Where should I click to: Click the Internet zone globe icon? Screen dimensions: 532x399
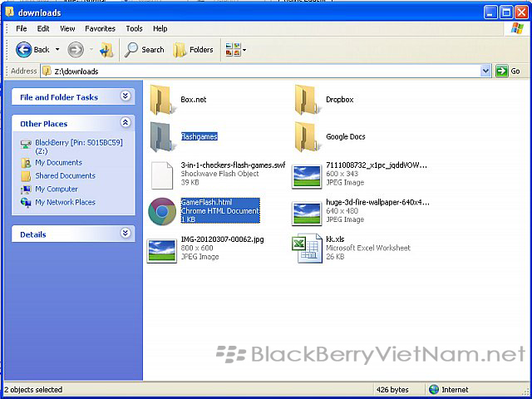(434, 390)
